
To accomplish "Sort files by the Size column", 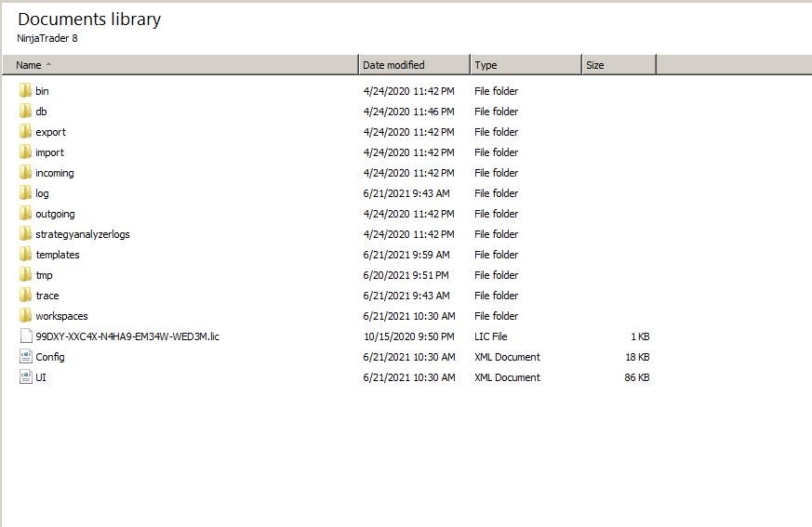I will [619, 65].
